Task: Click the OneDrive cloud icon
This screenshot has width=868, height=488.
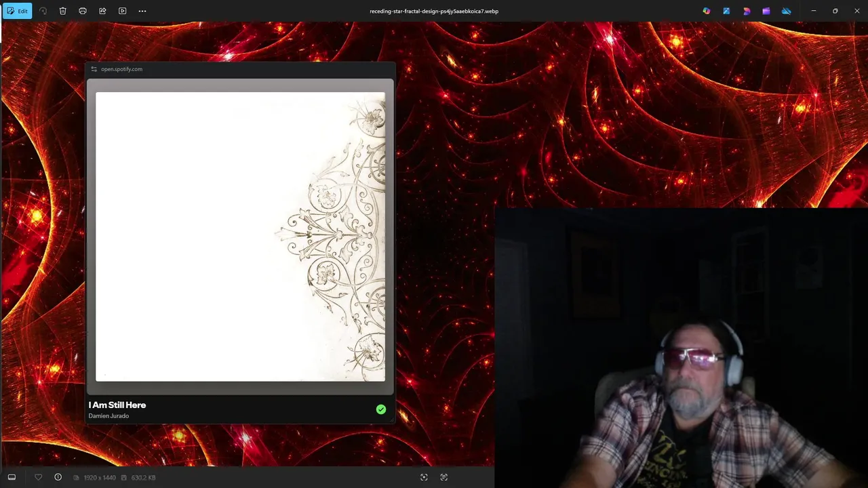Action: click(x=787, y=11)
